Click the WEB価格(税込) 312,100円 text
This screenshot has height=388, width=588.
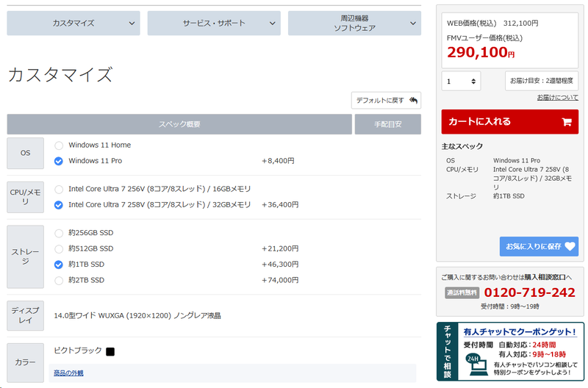click(x=492, y=24)
